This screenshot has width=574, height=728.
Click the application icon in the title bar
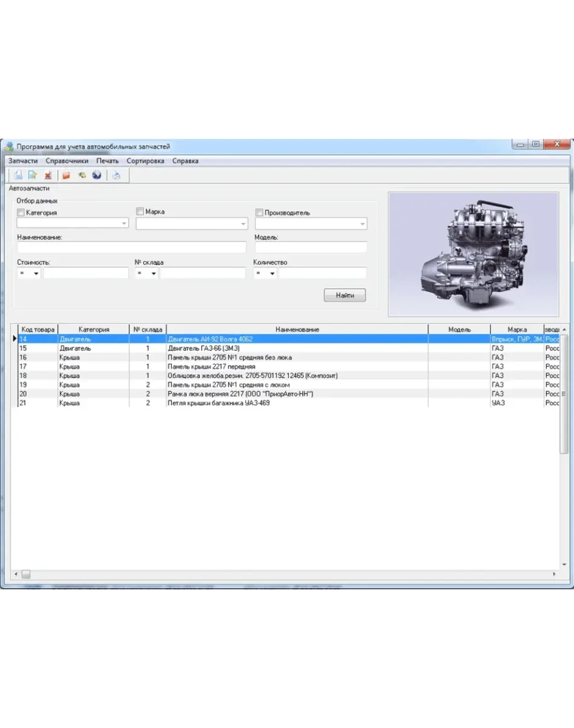9,147
